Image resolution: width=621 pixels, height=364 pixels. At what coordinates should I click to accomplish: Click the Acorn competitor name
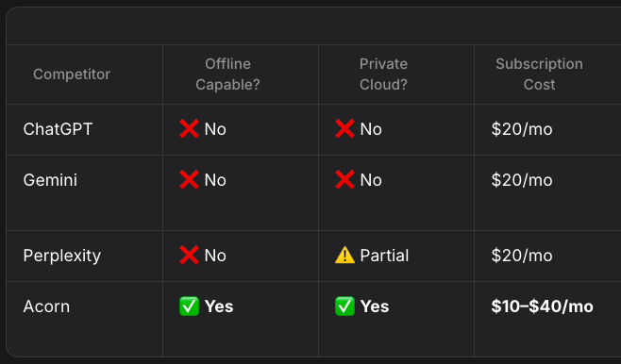tap(46, 306)
